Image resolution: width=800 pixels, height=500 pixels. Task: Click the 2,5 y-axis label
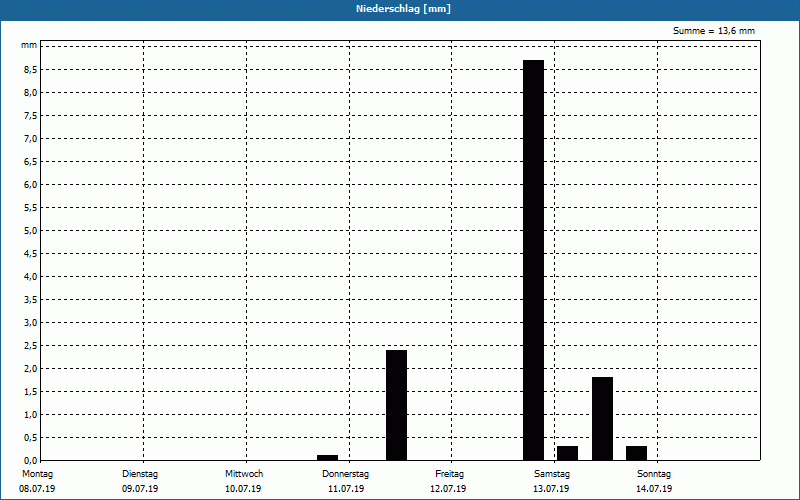[x=31, y=345]
